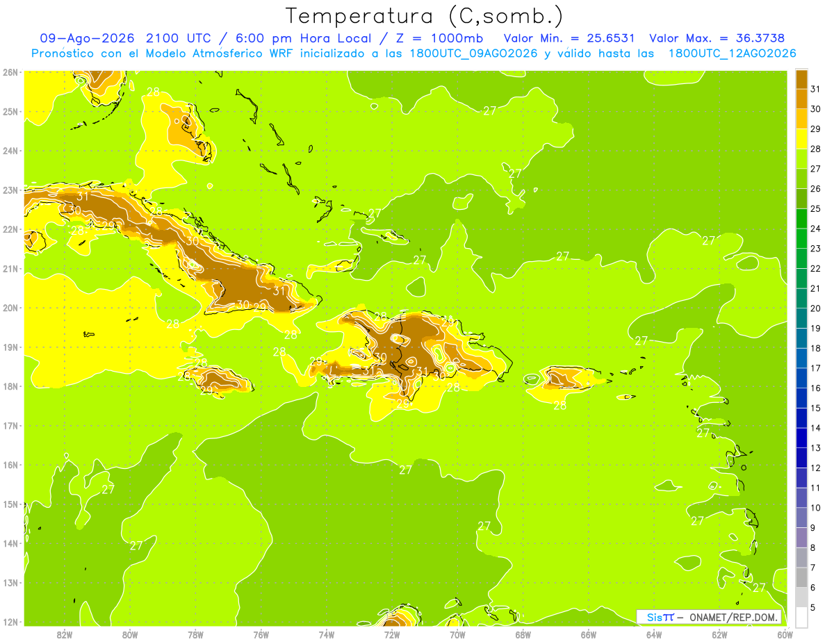834x644 pixels.
Task: Pick the legend swatch between 29 and 30
Action: click(801, 119)
